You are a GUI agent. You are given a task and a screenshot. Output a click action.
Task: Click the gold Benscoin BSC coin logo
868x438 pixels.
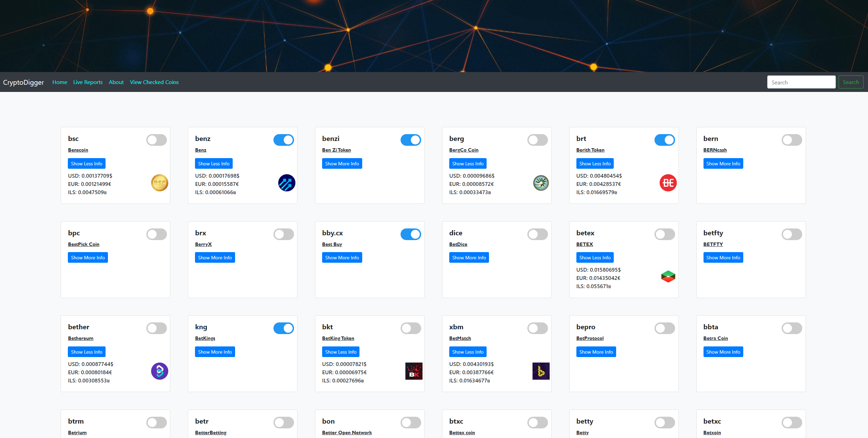[159, 183]
